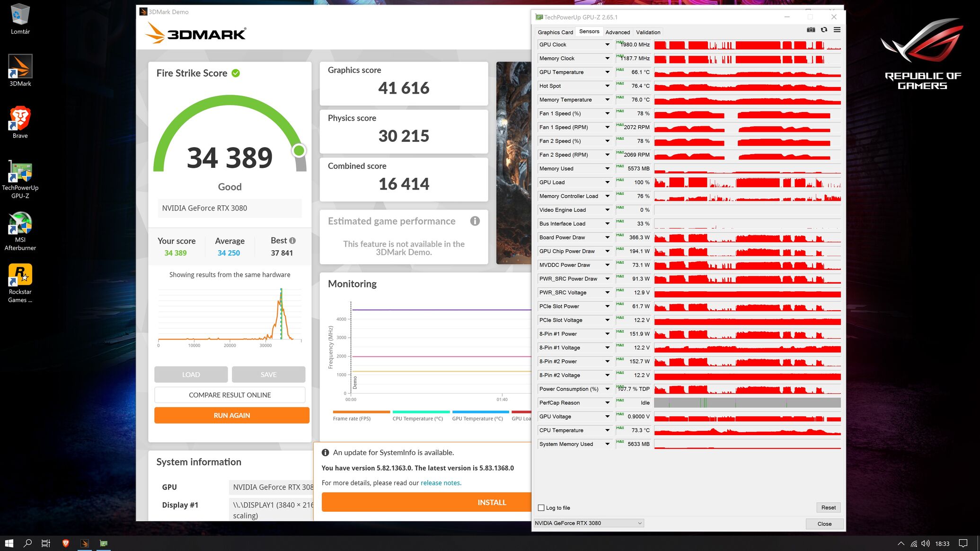The width and height of the screenshot is (980, 551).
Task: Click the Physics score value 30 215
Action: 404,136
